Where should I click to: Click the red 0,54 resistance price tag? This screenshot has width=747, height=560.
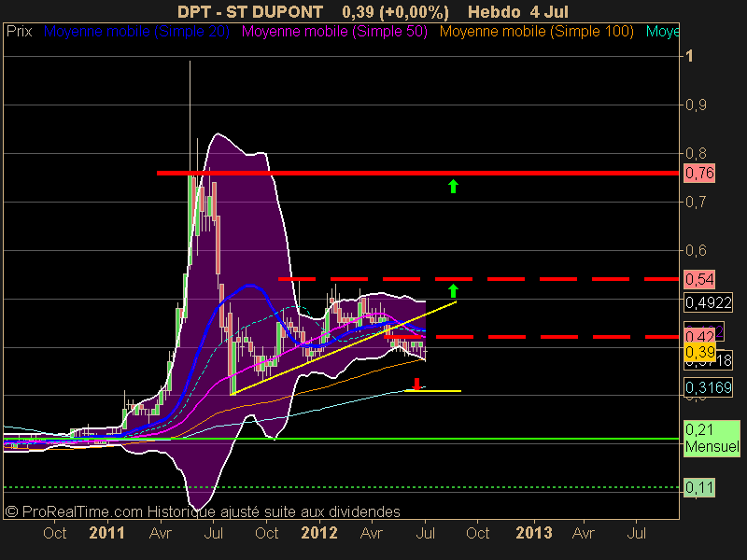click(x=699, y=278)
